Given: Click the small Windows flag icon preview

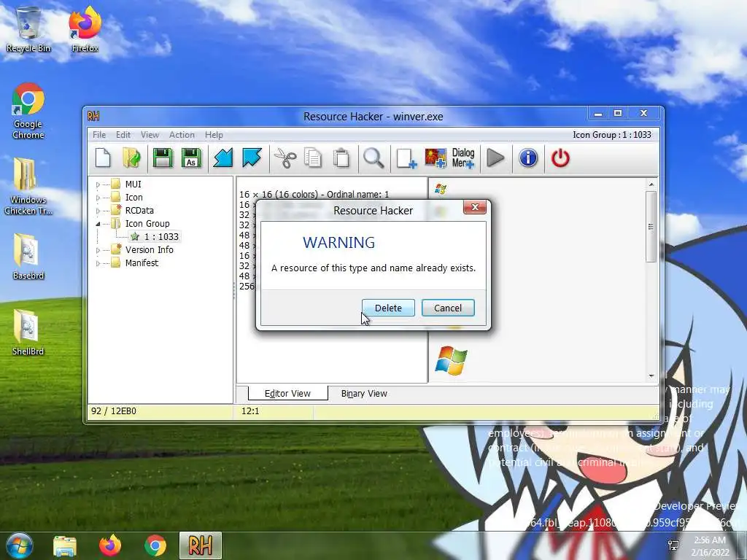Looking at the screenshot, I should click(440, 189).
